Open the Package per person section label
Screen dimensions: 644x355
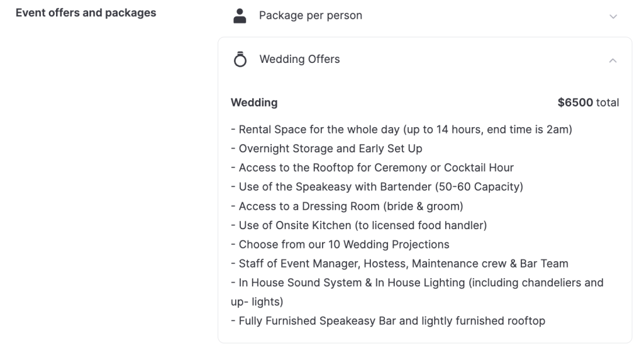pos(310,16)
